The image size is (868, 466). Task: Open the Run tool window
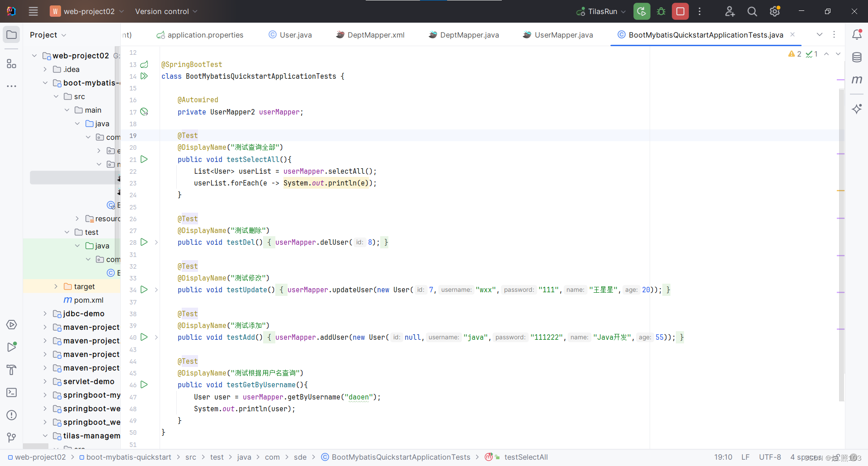(12, 347)
